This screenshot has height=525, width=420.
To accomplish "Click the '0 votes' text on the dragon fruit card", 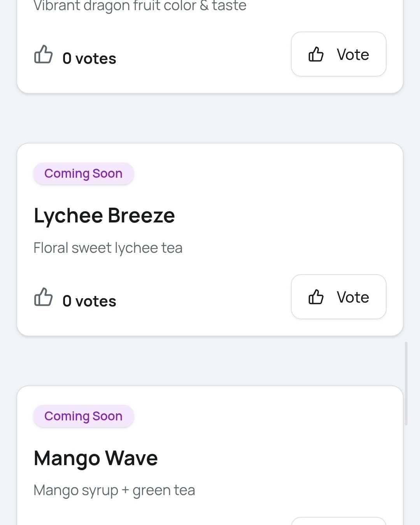I will 89,59.
